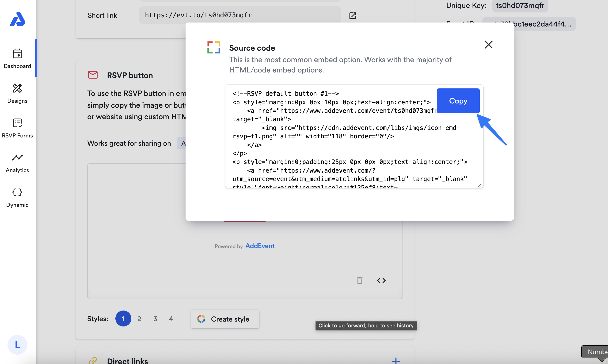
Task: Expand Direct links with plus icon
Action: coord(396,360)
